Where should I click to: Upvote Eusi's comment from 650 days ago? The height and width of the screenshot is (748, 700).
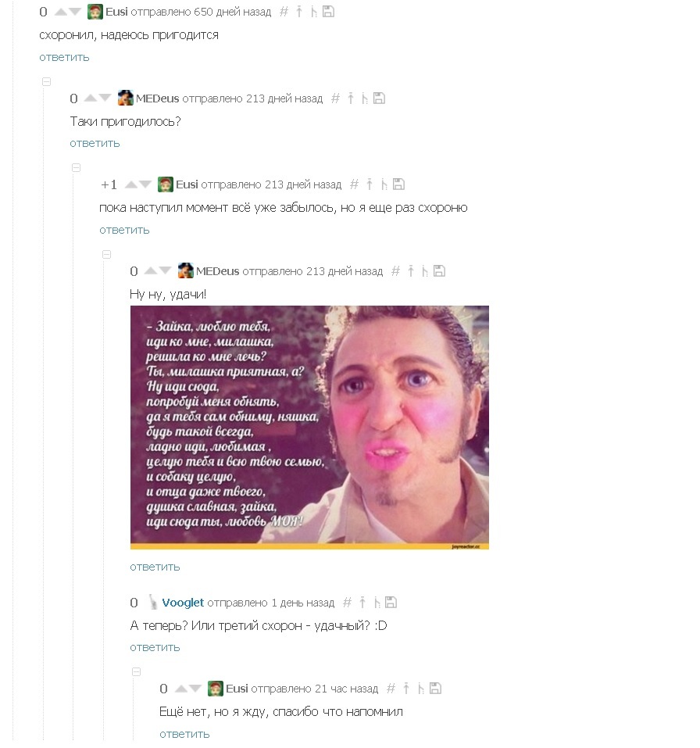[61, 12]
